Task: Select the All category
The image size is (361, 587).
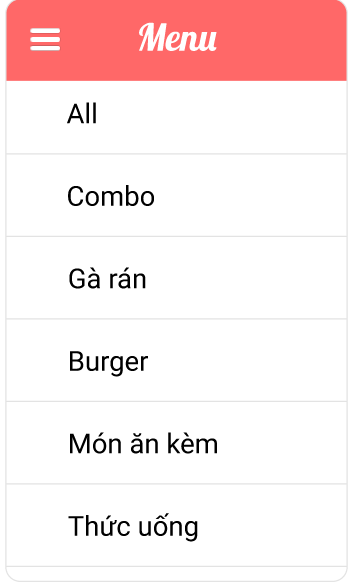Action: [x=176, y=117]
